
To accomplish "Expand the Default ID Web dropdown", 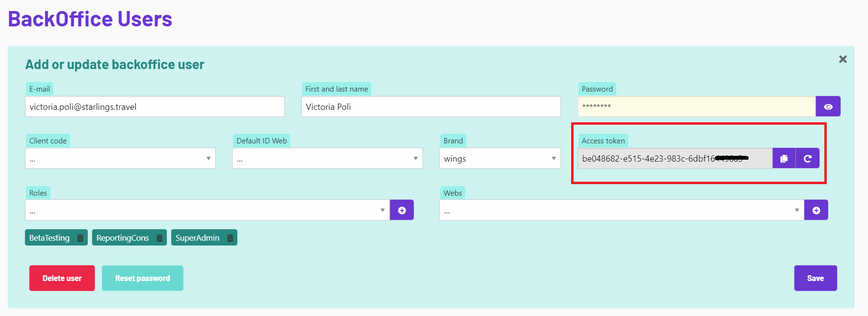I will tap(328, 158).
